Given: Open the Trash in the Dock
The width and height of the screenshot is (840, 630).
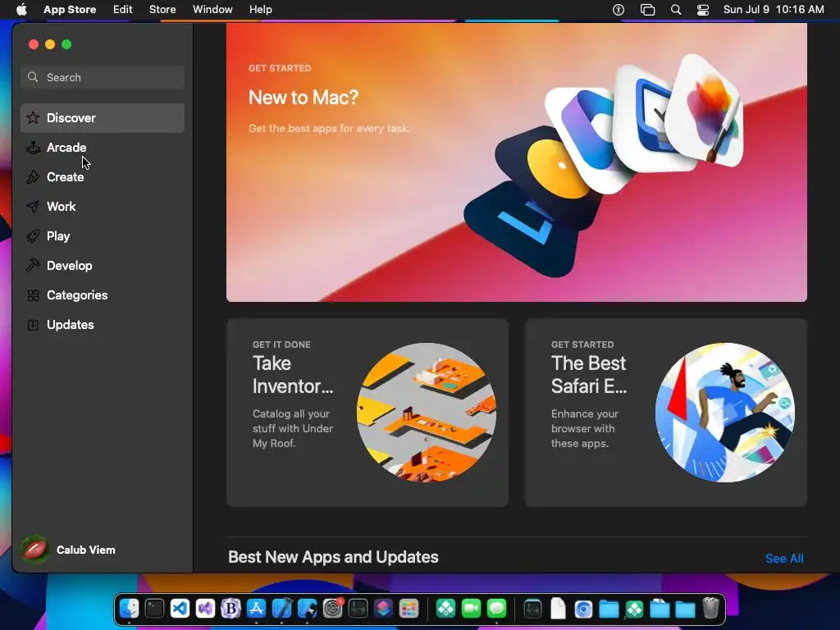Looking at the screenshot, I should coord(711,609).
